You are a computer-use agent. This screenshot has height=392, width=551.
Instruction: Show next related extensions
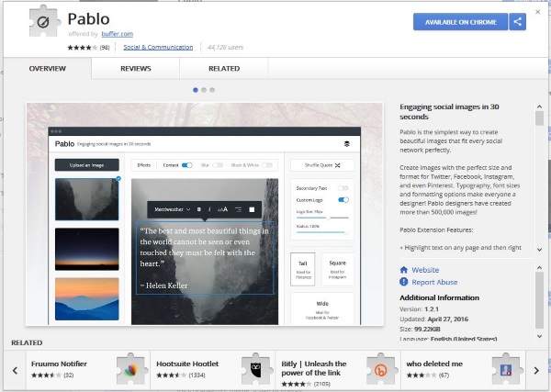536,370
